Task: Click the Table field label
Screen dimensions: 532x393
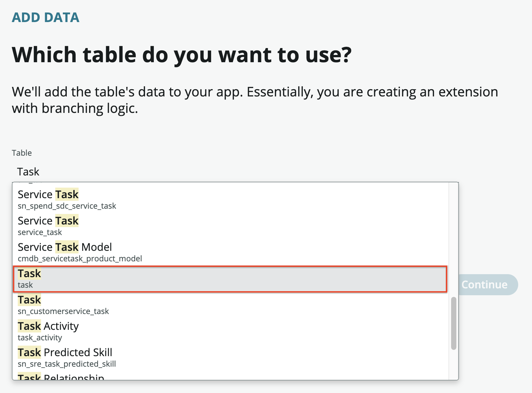Action: (22, 153)
